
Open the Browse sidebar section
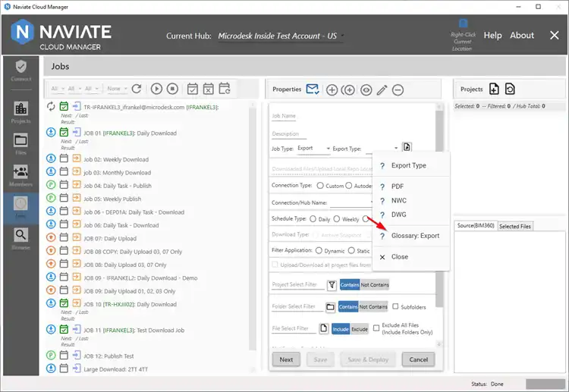tap(20, 240)
